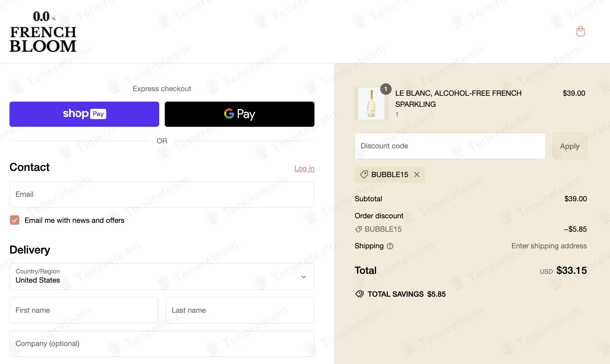
Task: Pay with Google Pay
Action: tap(239, 114)
